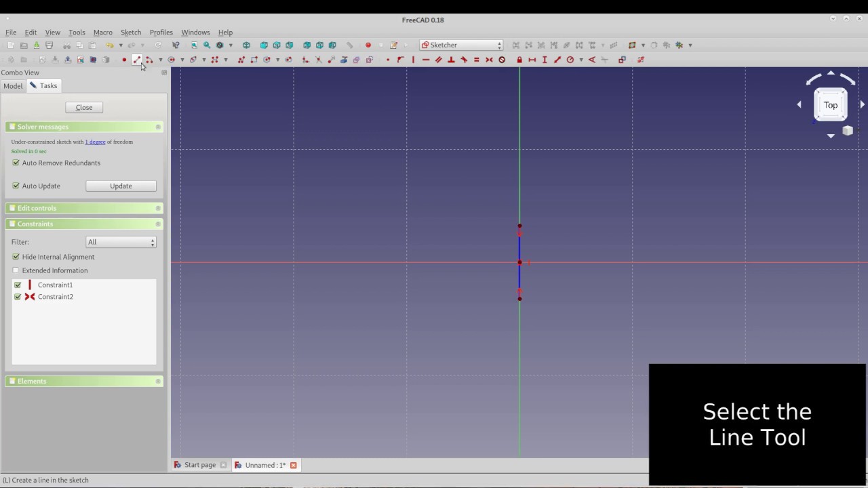Select the Fillet tool
This screenshot has width=868, height=488.
pyautogui.click(x=306, y=60)
